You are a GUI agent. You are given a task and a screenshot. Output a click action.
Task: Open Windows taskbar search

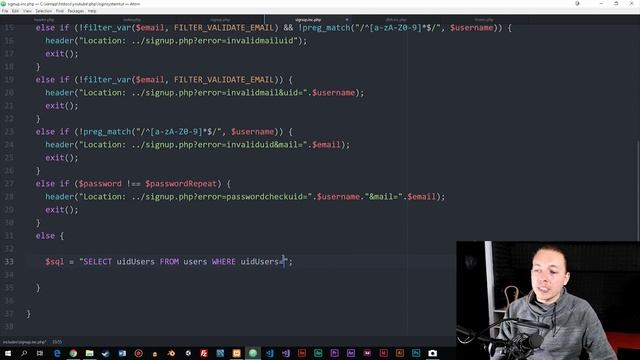(24, 353)
